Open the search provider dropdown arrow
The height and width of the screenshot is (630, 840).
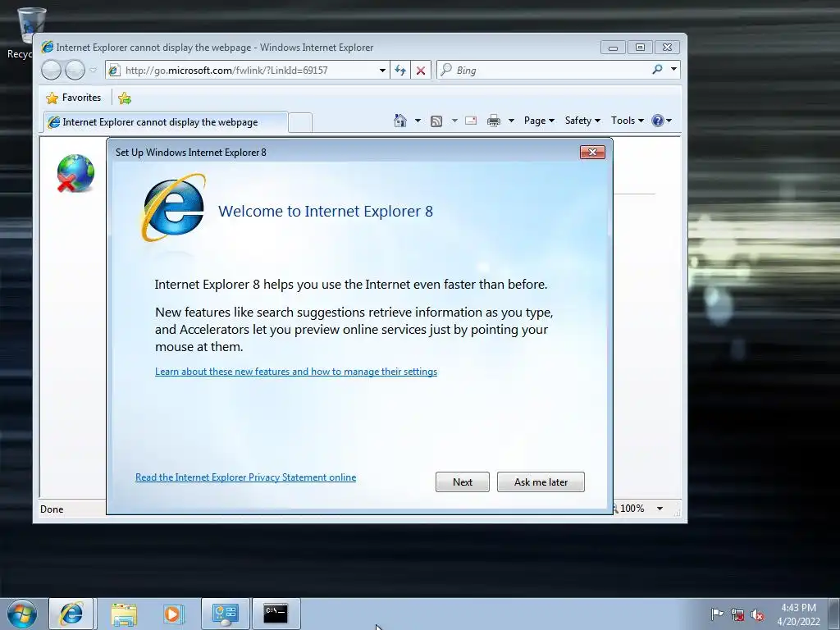(674, 70)
